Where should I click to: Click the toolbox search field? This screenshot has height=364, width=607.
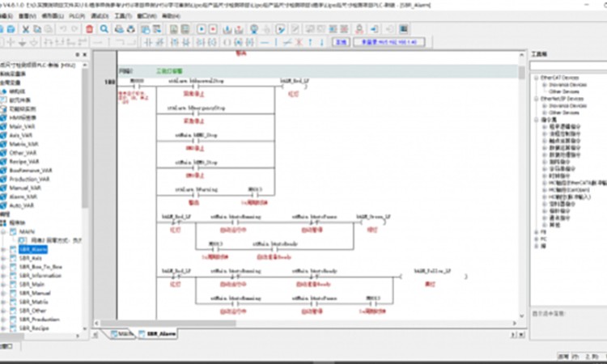click(567, 66)
